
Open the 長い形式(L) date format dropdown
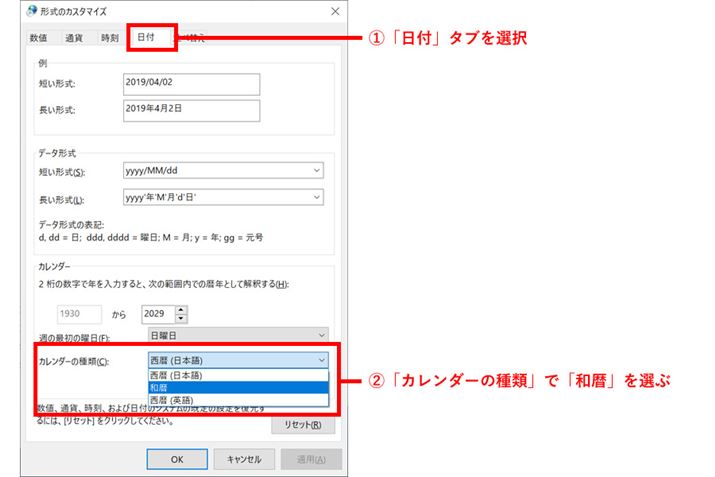coord(223,197)
